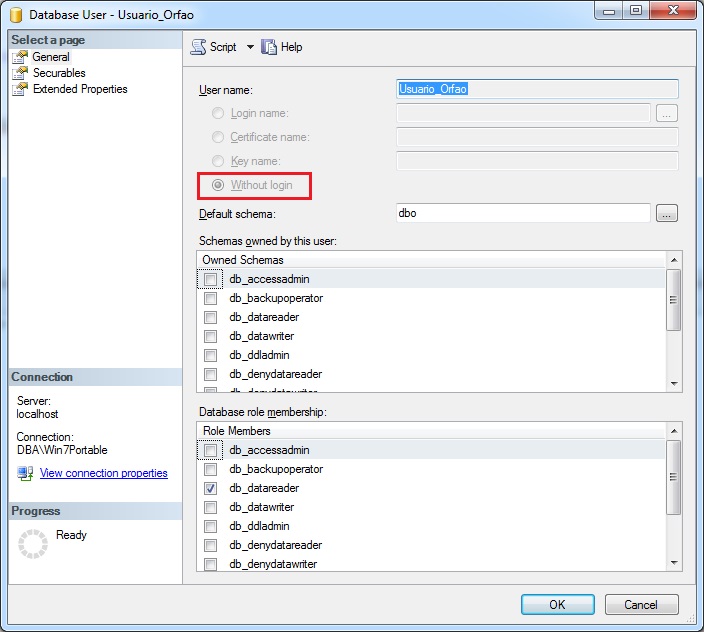Check db_backupoperator in Owned Schemas
This screenshot has height=632, width=704.
(x=210, y=298)
